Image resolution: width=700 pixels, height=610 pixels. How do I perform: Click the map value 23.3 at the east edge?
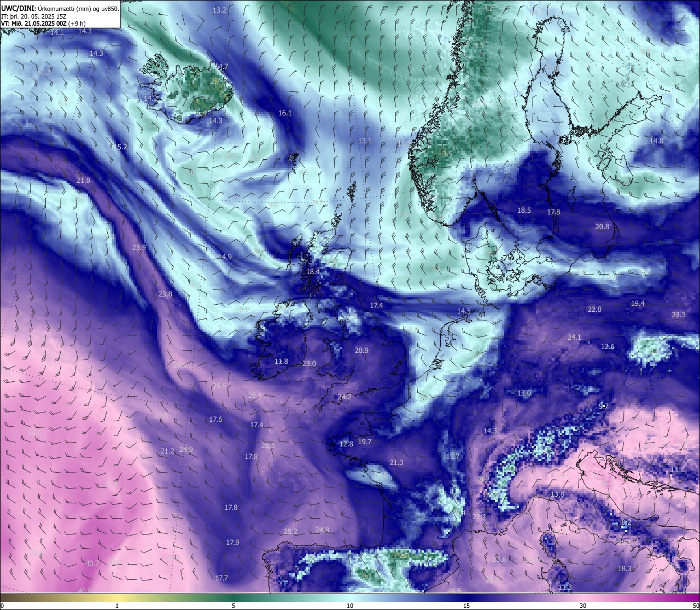[679, 315]
